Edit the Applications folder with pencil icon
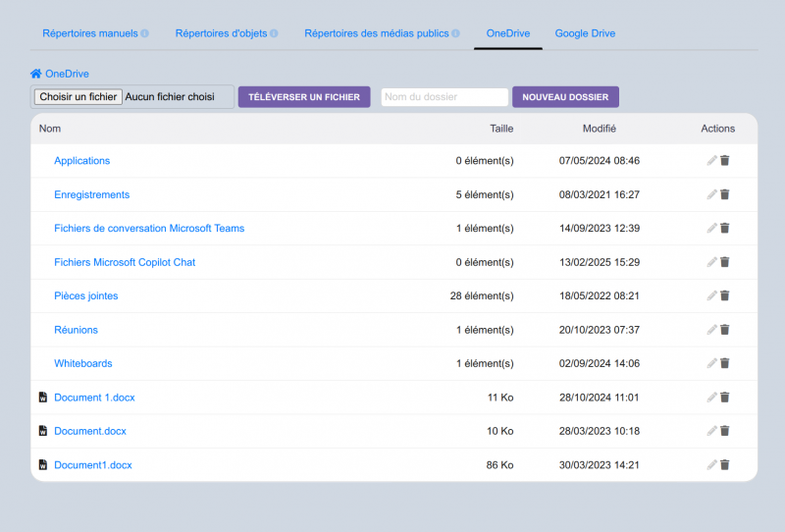 [x=711, y=160]
